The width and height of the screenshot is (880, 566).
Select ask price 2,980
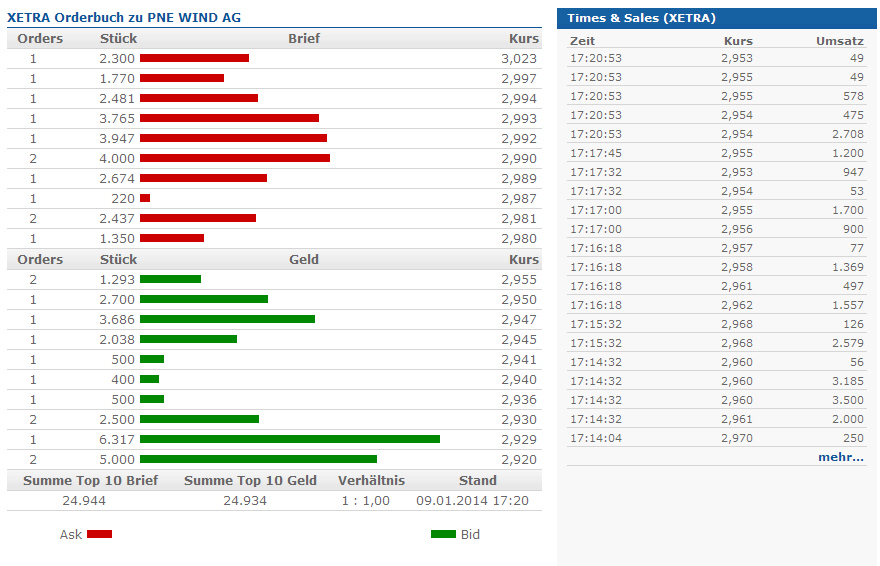519,238
